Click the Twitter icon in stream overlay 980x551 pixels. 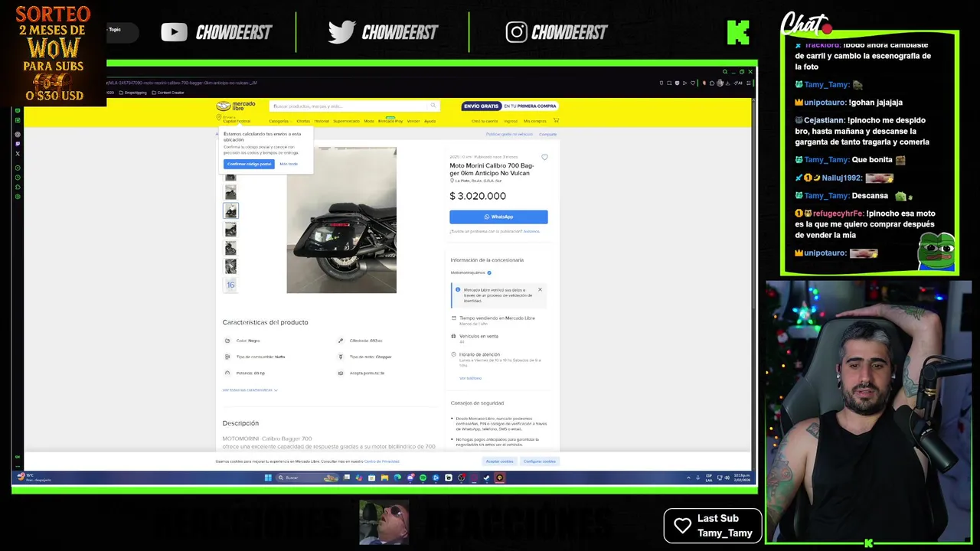point(341,31)
